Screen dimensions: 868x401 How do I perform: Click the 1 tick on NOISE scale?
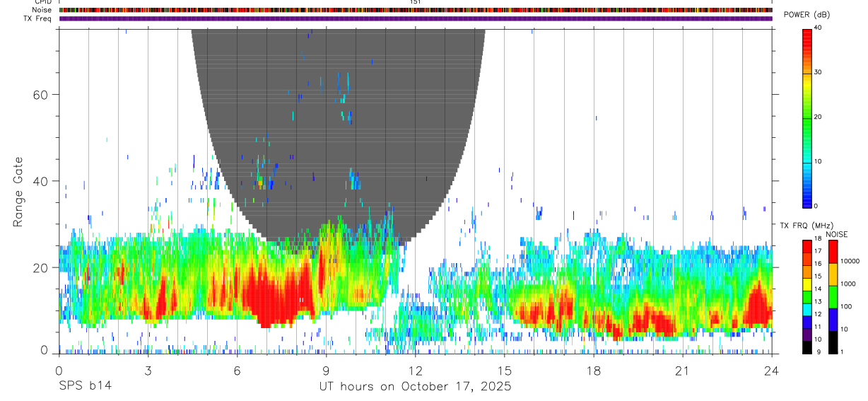point(842,351)
